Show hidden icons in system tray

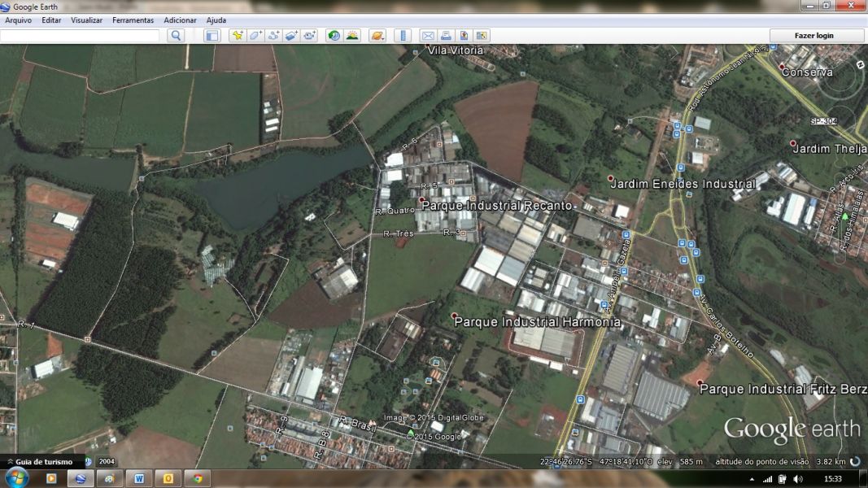(752, 479)
